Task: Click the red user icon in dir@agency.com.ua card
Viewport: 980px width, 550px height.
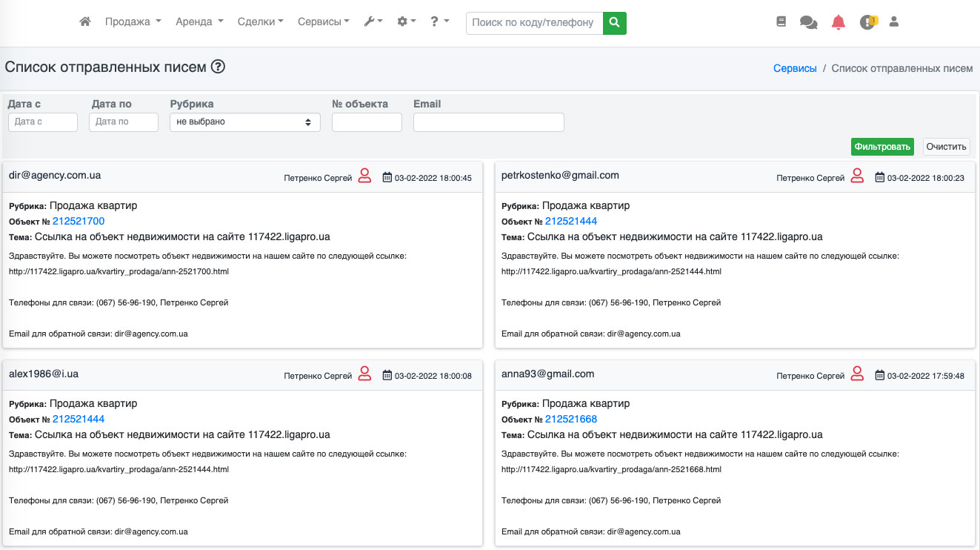Action: [x=364, y=176]
